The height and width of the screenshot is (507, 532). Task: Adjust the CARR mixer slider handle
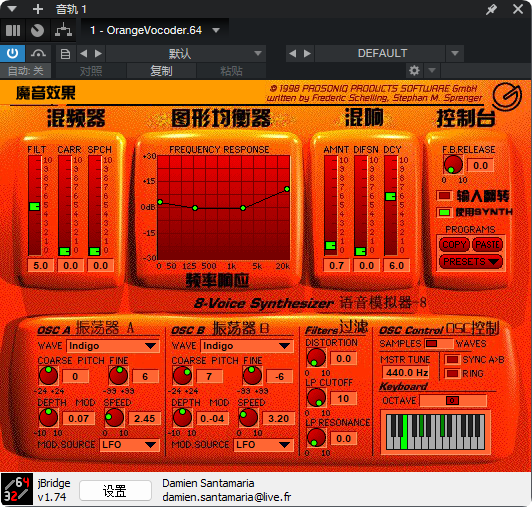point(64,251)
